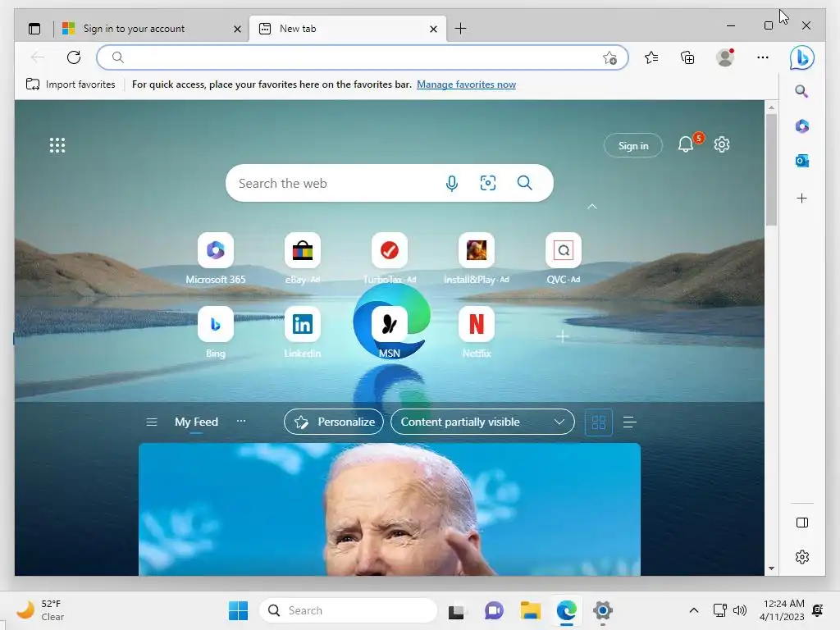
Task: Collapse the quick links section
Action: click(x=592, y=207)
